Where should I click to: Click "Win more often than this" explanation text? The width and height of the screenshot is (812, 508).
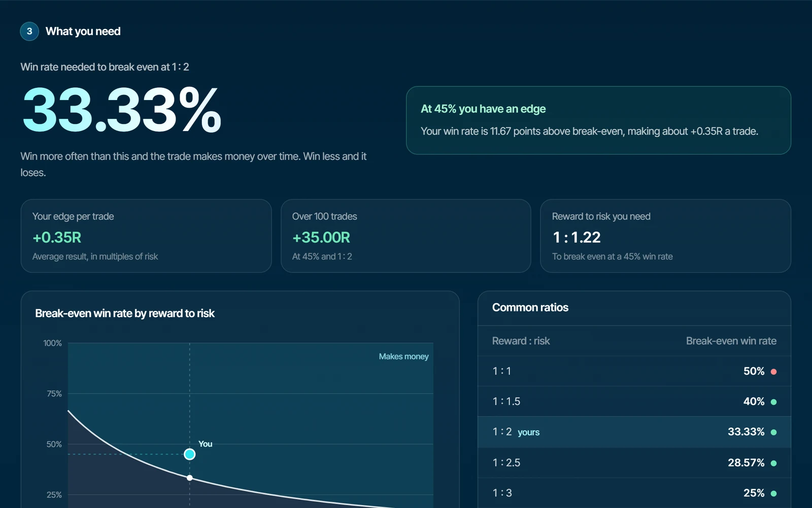click(x=193, y=164)
